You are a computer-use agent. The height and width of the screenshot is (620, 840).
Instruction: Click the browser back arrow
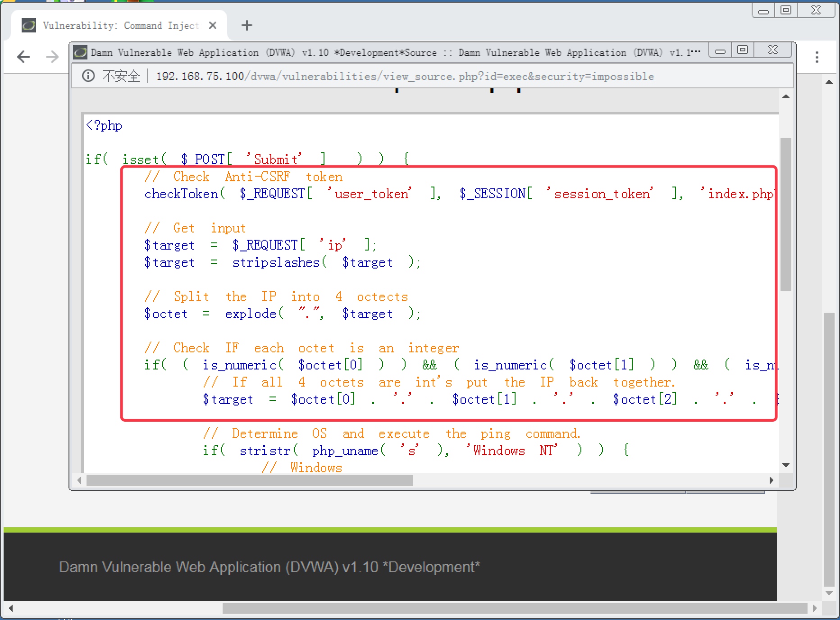(23, 57)
